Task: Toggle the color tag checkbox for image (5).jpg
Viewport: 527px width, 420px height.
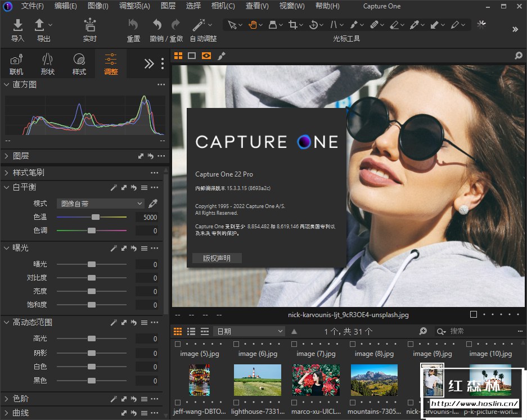Action: [x=178, y=344]
